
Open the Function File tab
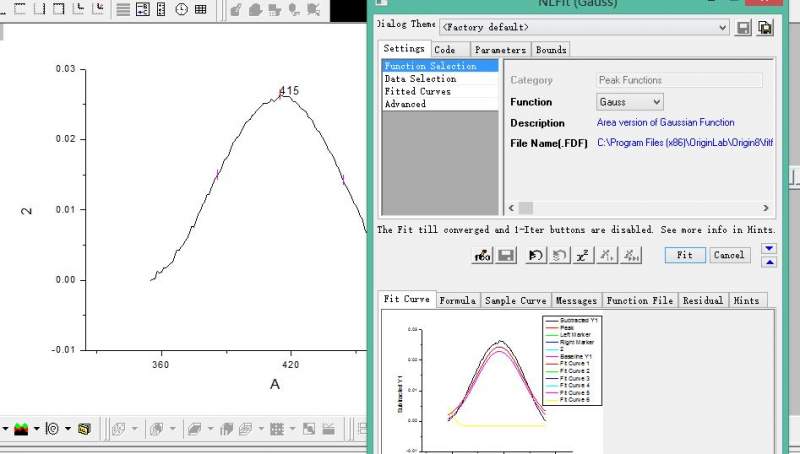(x=640, y=300)
